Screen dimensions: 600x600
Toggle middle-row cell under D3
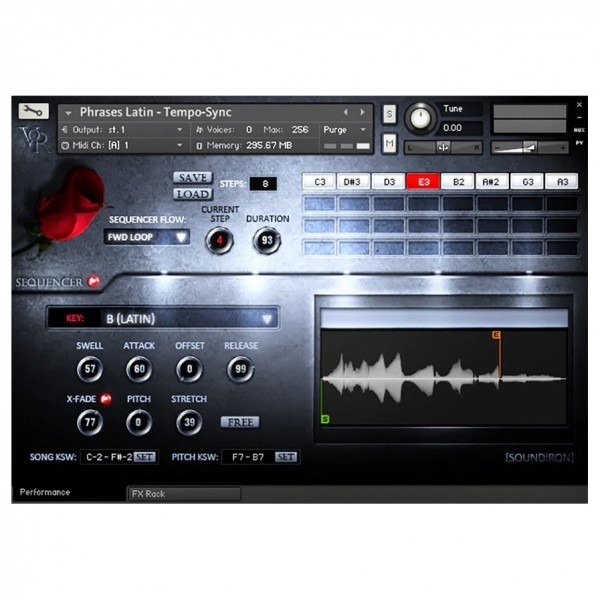389,226
